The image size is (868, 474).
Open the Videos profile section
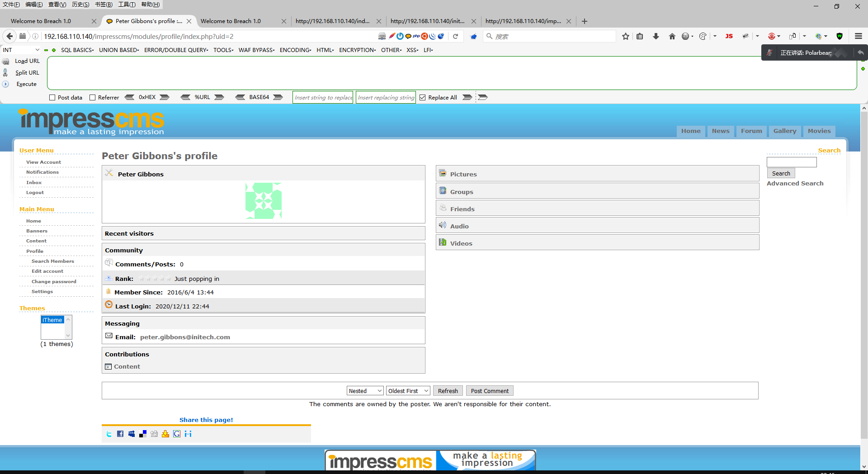coord(597,243)
